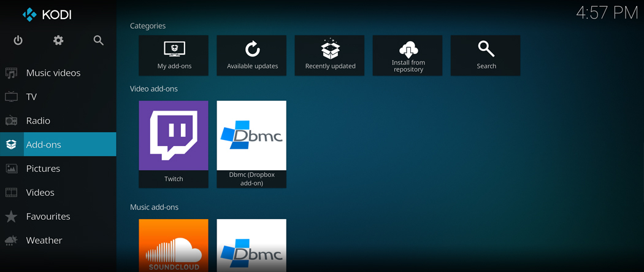Open Weather from the main menu
The height and width of the screenshot is (272, 644).
click(58, 240)
